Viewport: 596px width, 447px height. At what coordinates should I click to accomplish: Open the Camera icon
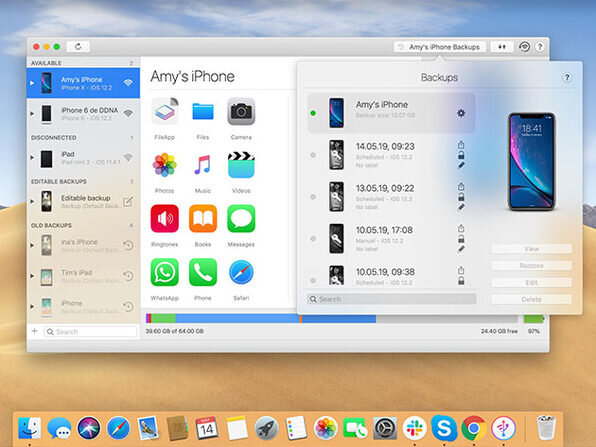pyautogui.click(x=241, y=111)
